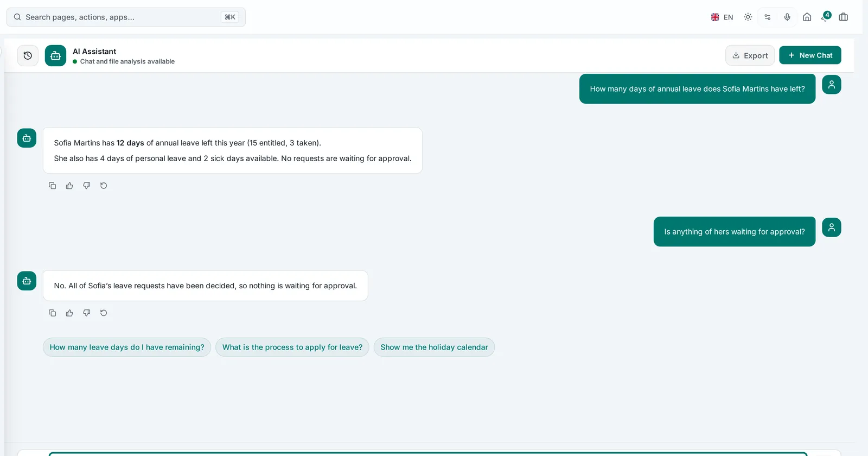Open the briefcase icon in top bar

[844, 17]
